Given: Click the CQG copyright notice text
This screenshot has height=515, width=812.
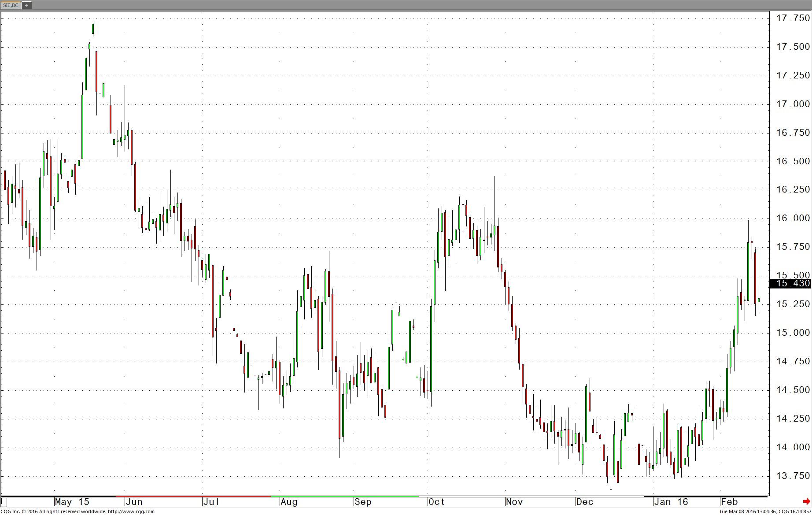Looking at the screenshot, I should [x=54, y=511].
